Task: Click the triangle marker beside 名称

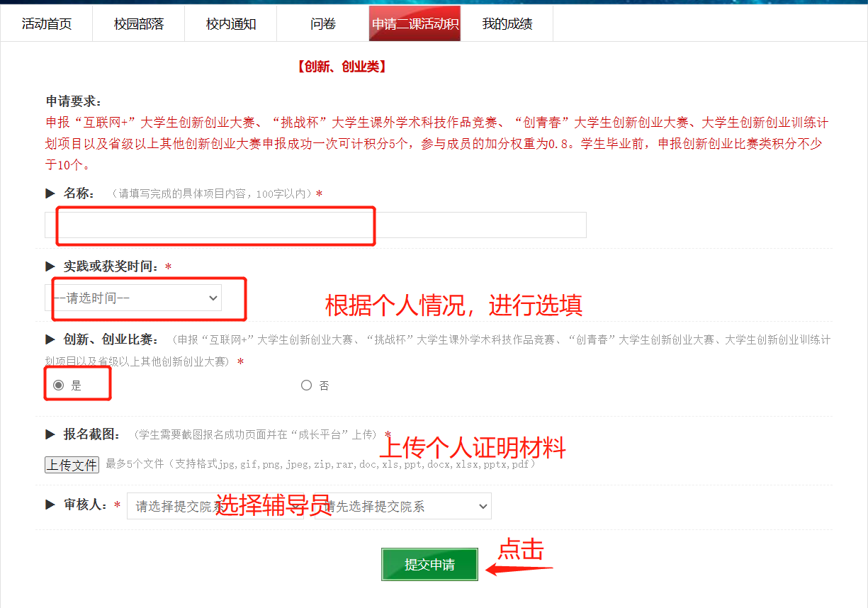Action: [50, 193]
